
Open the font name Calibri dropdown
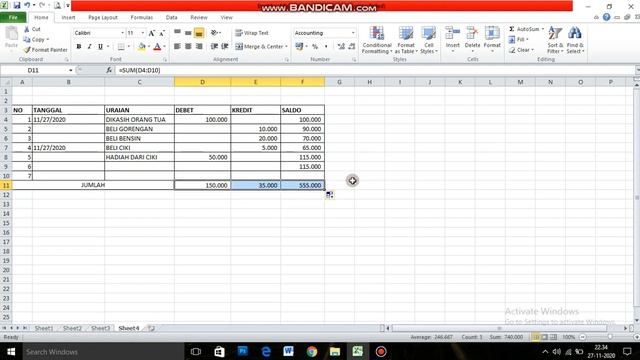[122, 33]
